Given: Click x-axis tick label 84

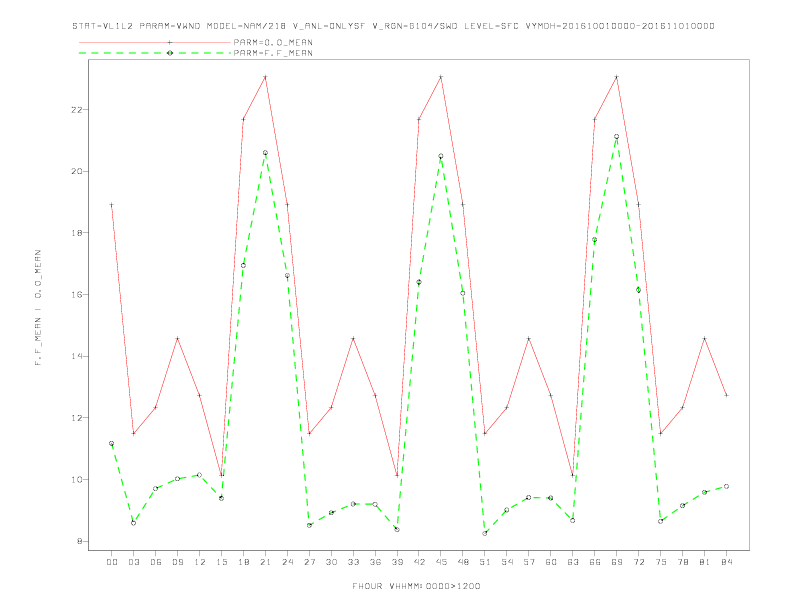Looking at the screenshot, I should point(726,562).
